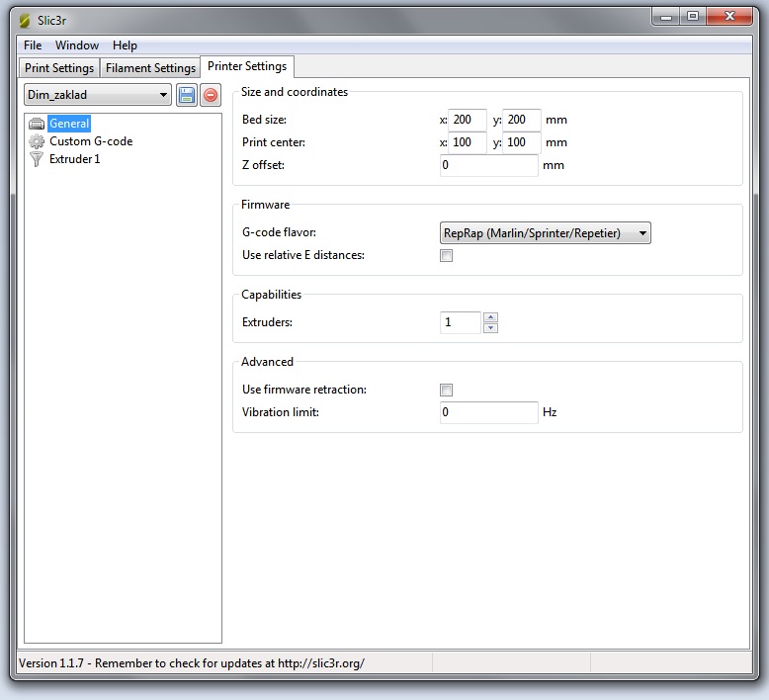Click the Vibration limit input field

click(489, 412)
